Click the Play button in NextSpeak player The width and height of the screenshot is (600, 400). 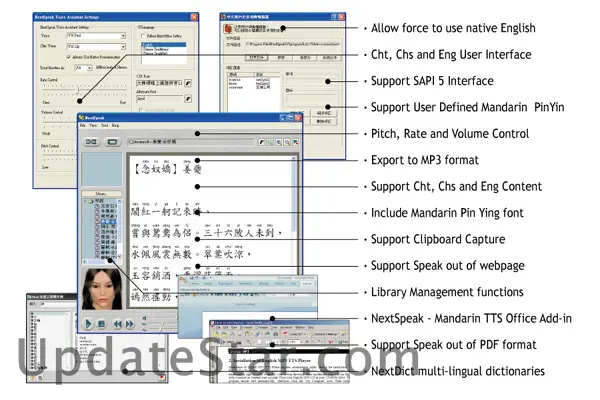pos(88,324)
